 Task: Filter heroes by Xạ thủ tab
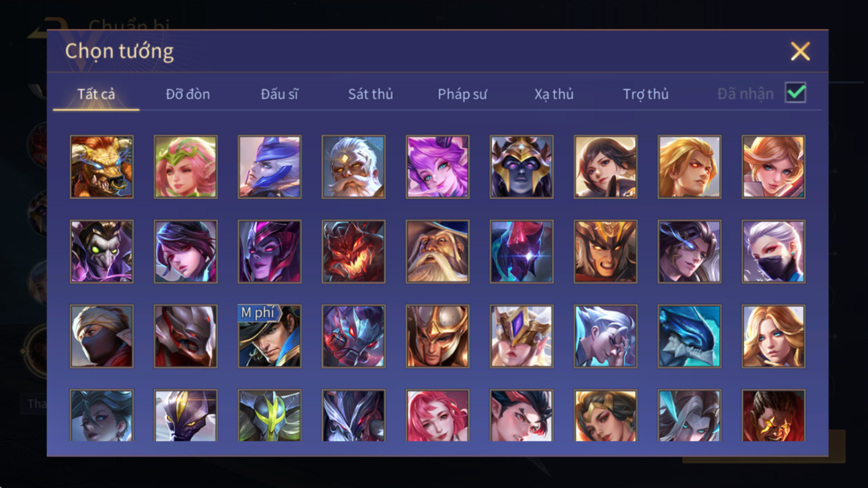(x=554, y=94)
